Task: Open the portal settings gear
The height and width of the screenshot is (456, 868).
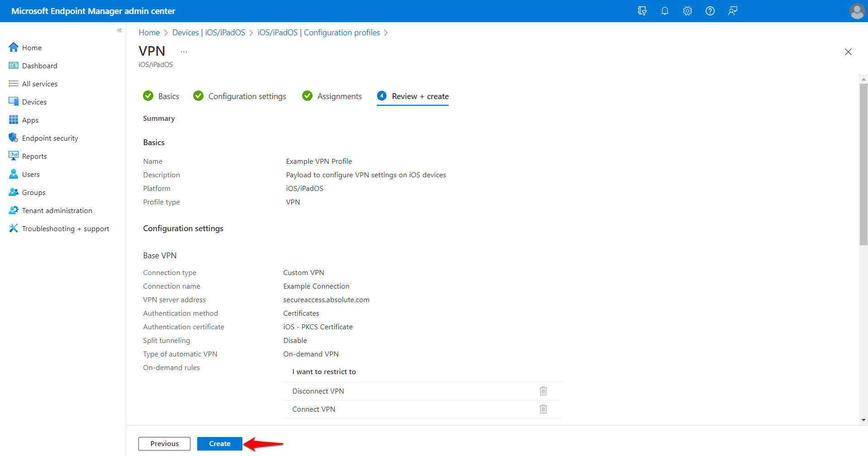Action: click(687, 11)
